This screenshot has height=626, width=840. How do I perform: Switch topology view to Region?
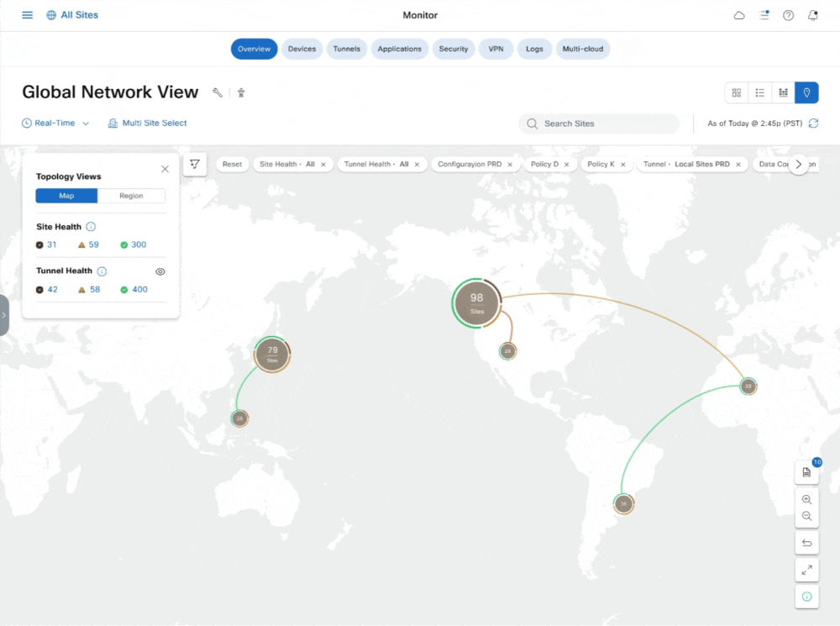point(131,196)
